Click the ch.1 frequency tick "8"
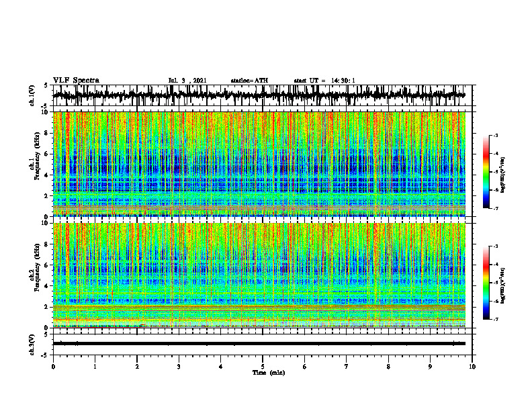The image size is (532, 411). click(46, 133)
